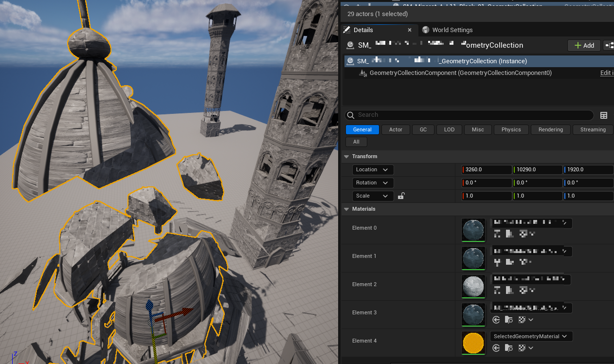Click the Rotation X value field

[487, 182]
